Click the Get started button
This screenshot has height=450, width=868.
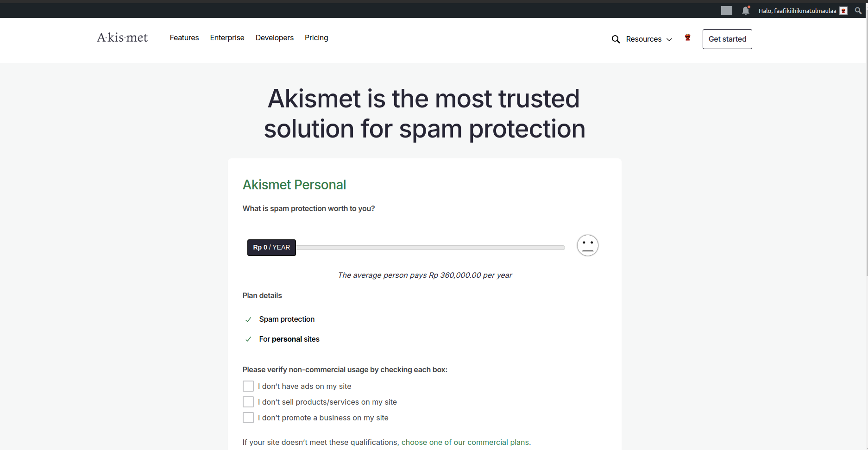point(727,39)
